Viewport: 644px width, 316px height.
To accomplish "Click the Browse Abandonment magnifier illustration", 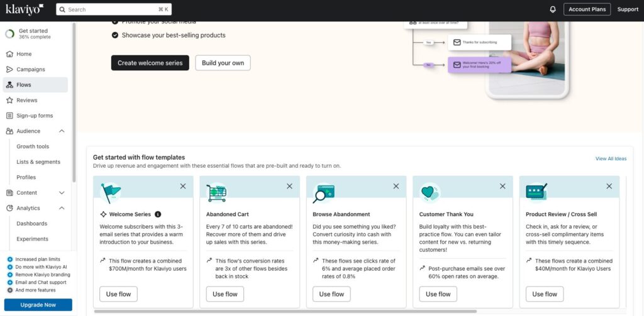I will (323, 193).
